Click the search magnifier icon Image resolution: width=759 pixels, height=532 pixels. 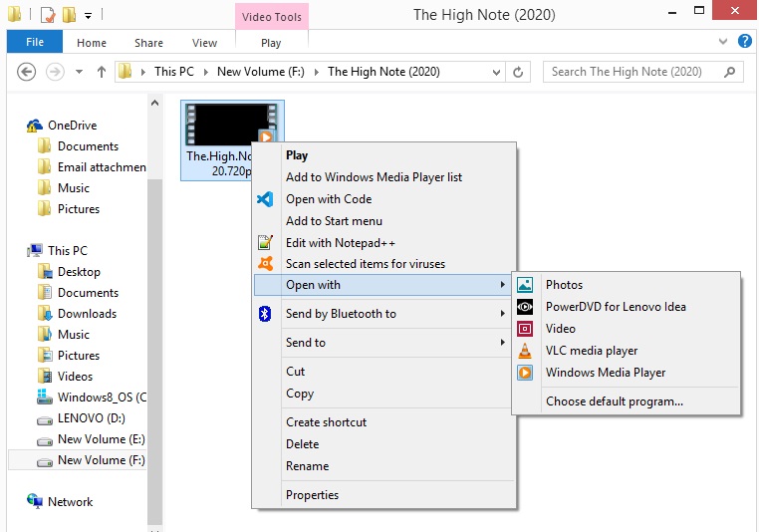tap(729, 72)
